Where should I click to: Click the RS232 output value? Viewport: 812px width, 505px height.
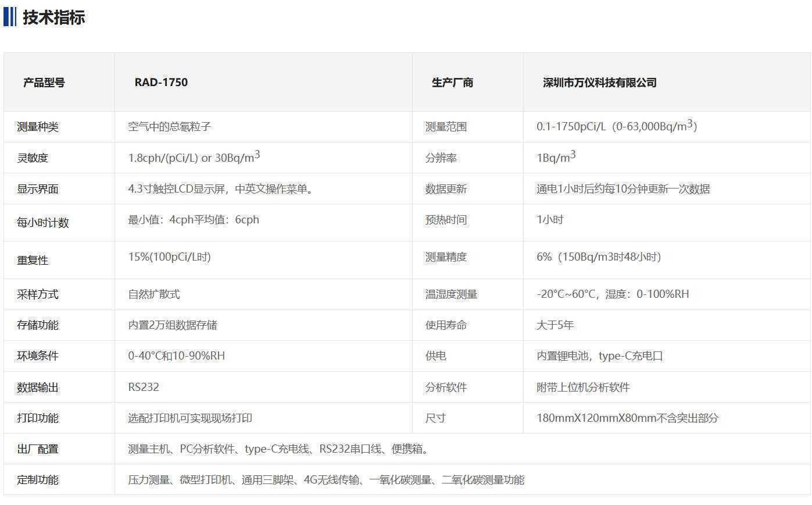[x=144, y=387]
